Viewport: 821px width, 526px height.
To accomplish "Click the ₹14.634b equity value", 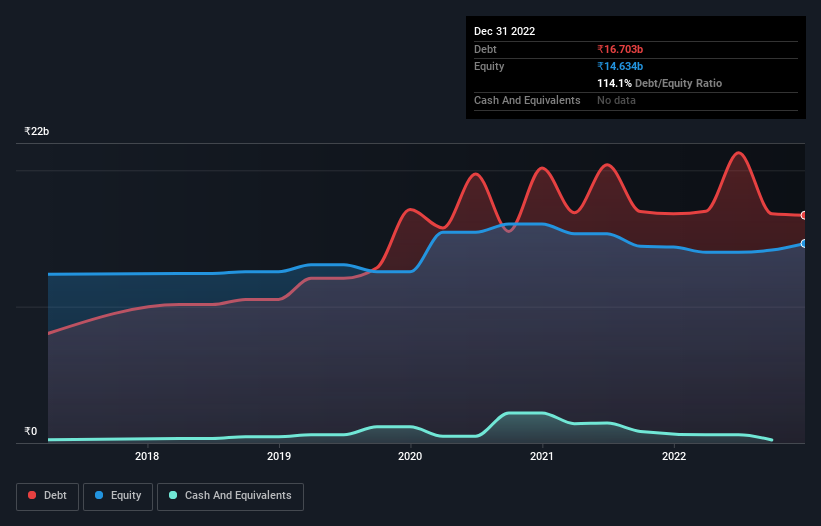I will (620, 66).
